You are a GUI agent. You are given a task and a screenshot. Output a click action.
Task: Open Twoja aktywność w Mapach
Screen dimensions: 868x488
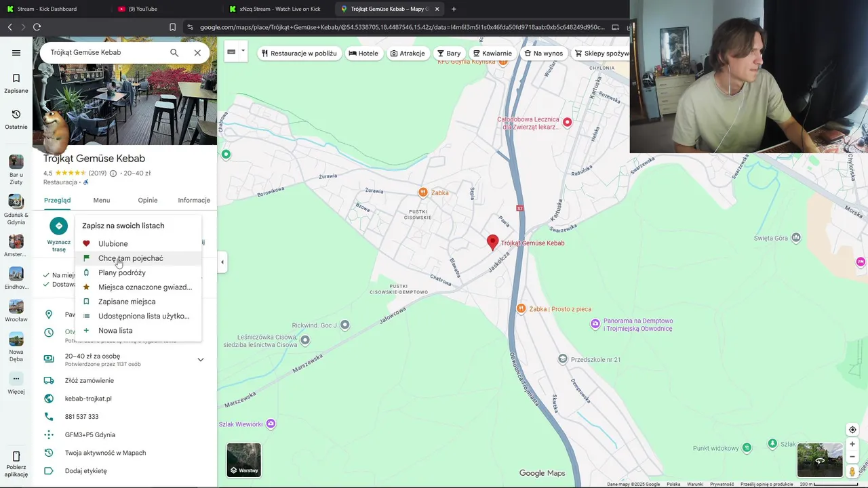[x=105, y=453]
